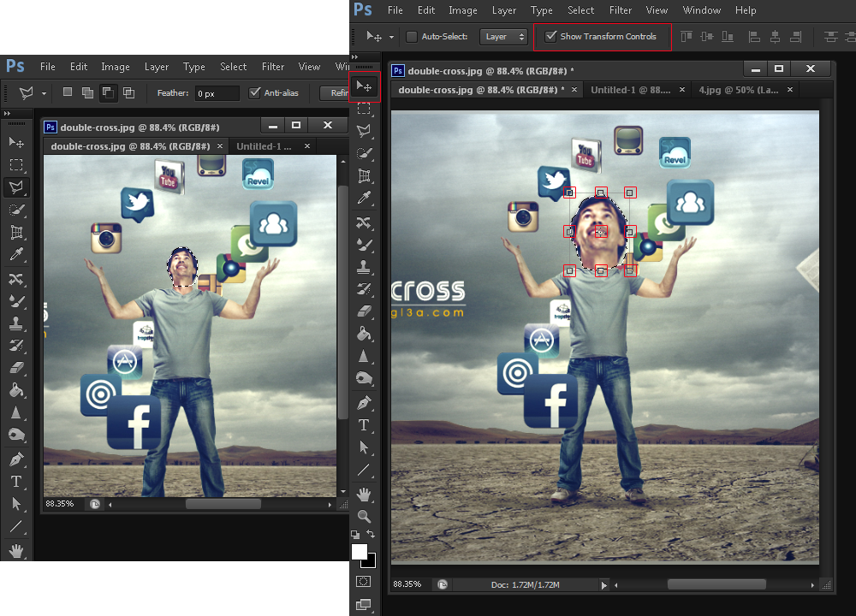The image size is (856, 616).
Task: Open Image menu in left window
Action: (116, 67)
